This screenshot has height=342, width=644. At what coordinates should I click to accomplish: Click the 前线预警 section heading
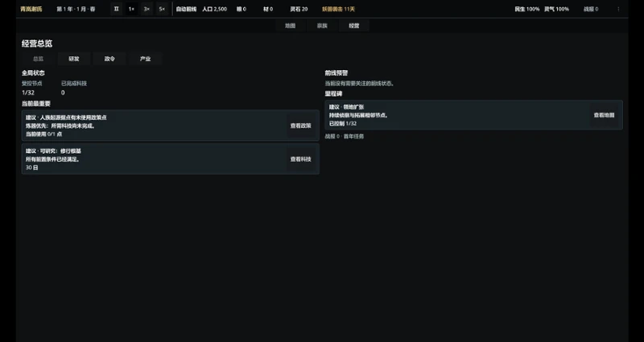coord(336,73)
